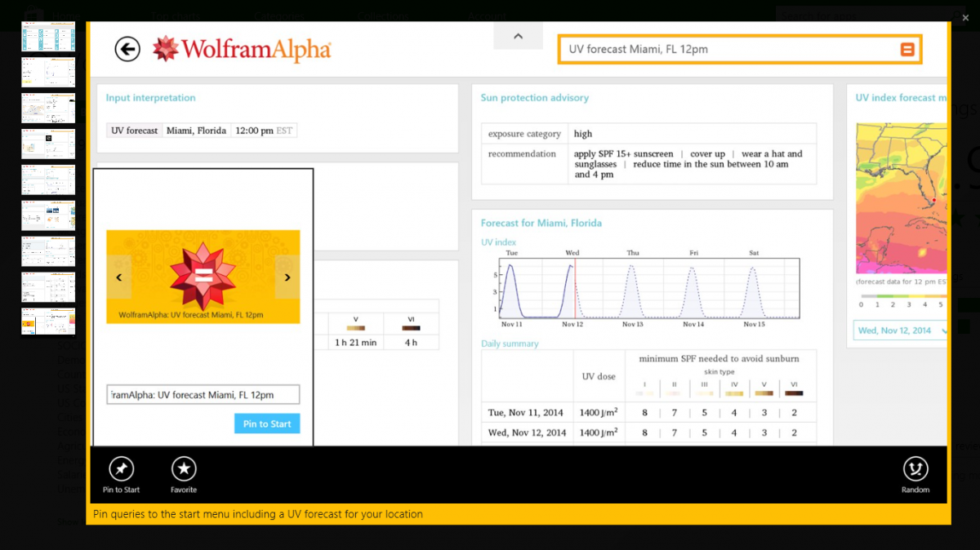Click the UV index color legend bar
Image resolution: width=980 pixels, height=550 pixels.
902,296
